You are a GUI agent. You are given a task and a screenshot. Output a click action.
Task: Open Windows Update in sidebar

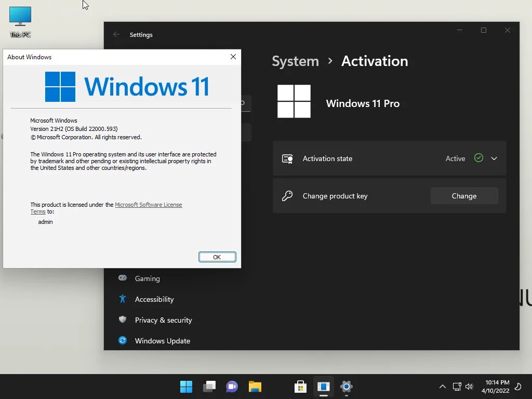coord(163,341)
